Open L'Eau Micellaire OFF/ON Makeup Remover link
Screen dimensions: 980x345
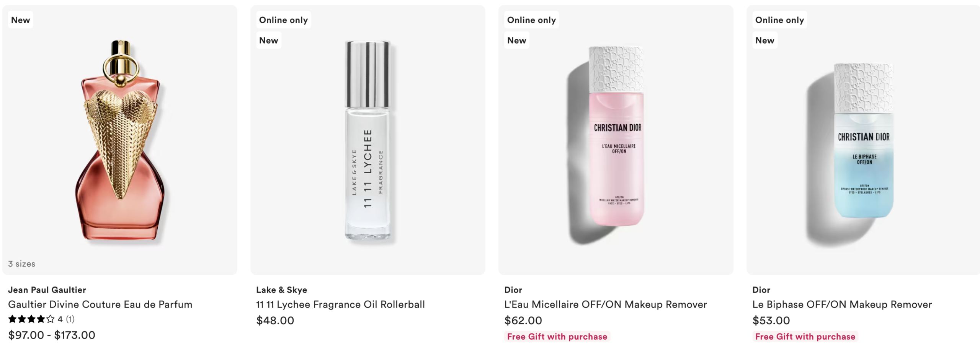point(606,304)
